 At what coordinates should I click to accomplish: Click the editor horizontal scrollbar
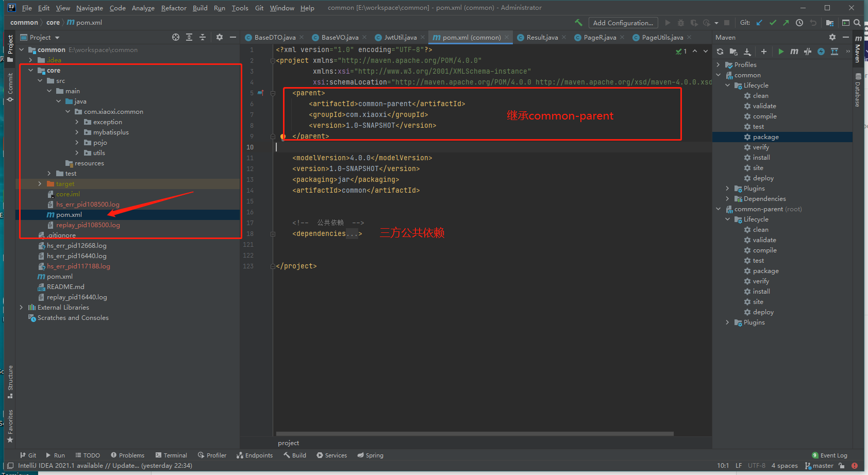click(474, 434)
